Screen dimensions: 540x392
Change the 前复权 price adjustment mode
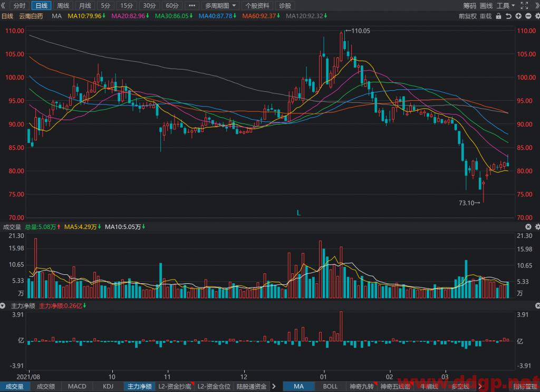467,16
